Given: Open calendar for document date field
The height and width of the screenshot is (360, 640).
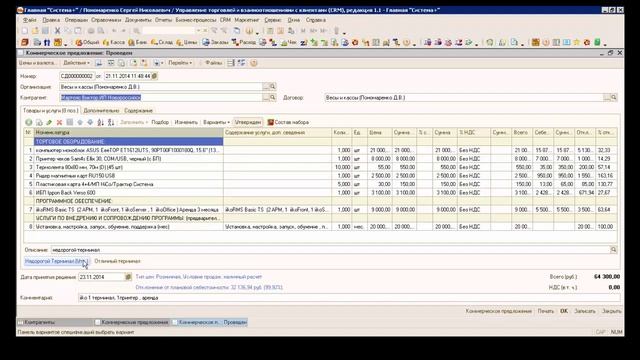Looking at the screenshot, I should 155,76.
